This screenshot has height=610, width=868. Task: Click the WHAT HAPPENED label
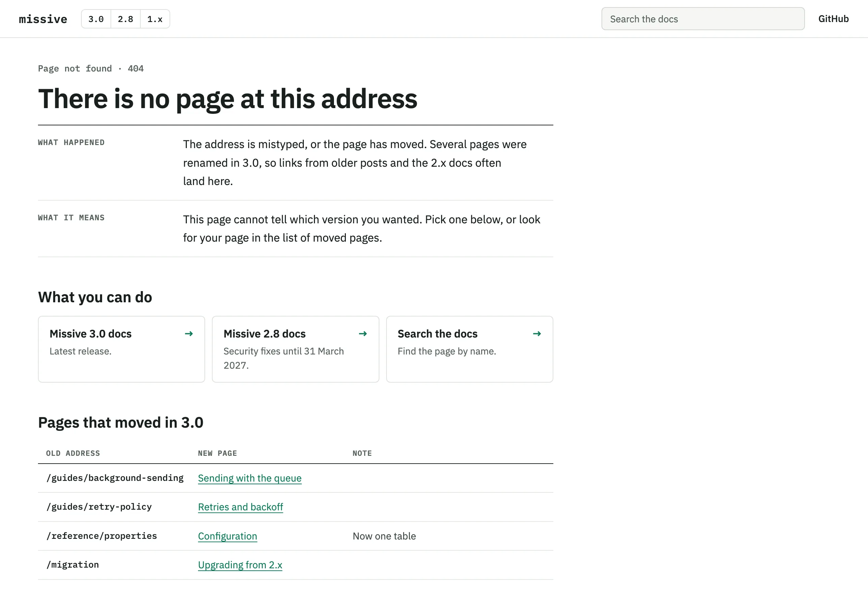[x=71, y=142]
